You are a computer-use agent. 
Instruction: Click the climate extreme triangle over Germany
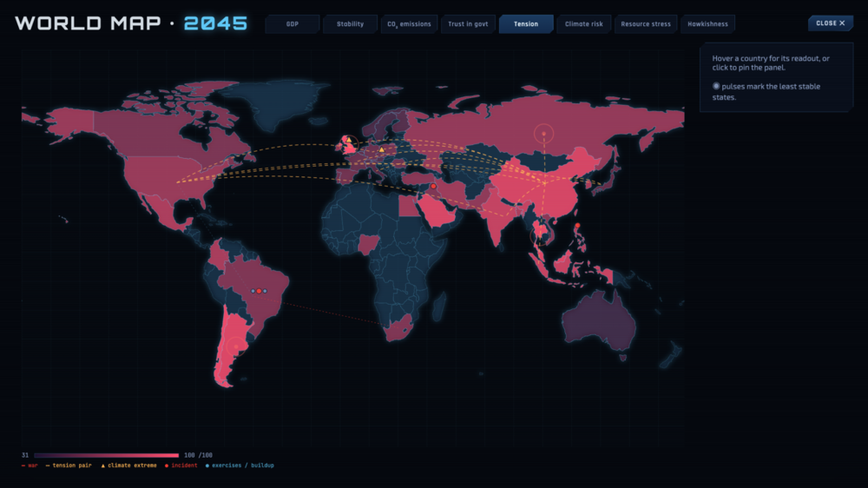coord(381,149)
